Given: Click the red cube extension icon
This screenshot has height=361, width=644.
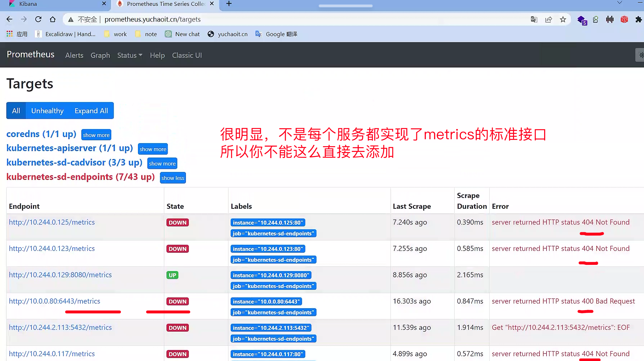Looking at the screenshot, I should 624,19.
